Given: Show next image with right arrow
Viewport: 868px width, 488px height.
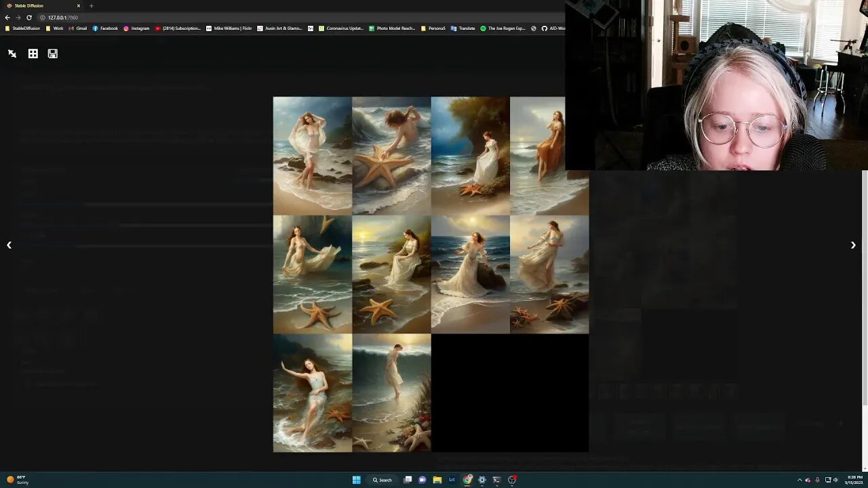Looking at the screenshot, I should pyautogui.click(x=853, y=245).
